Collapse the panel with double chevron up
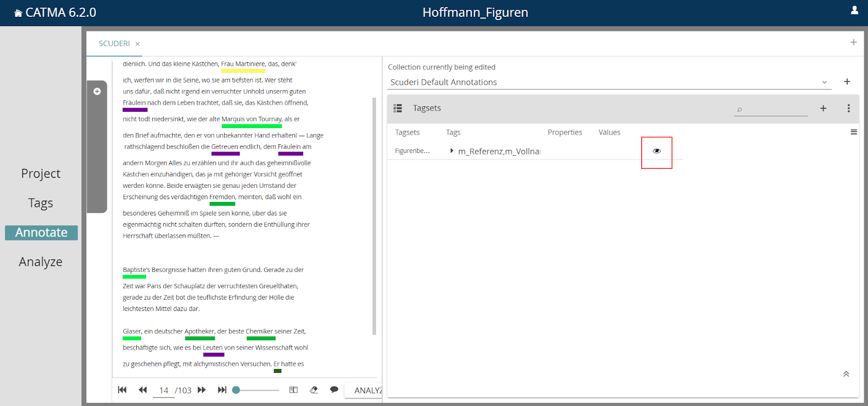The height and width of the screenshot is (406, 868). pos(846,374)
